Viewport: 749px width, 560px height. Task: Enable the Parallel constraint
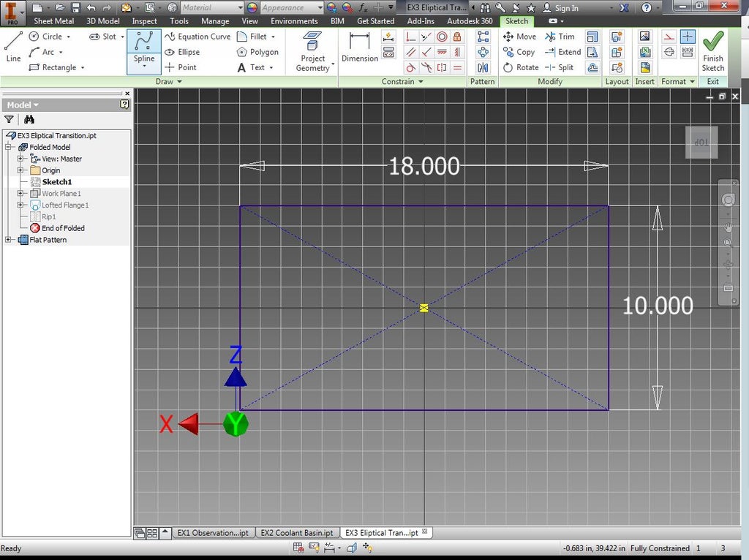[x=411, y=52]
